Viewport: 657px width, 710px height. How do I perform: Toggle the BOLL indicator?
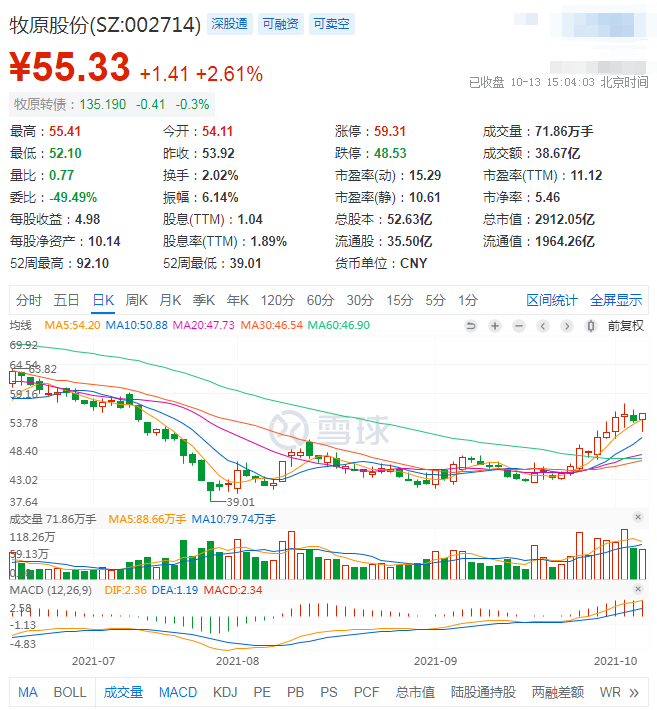coord(70,693)
